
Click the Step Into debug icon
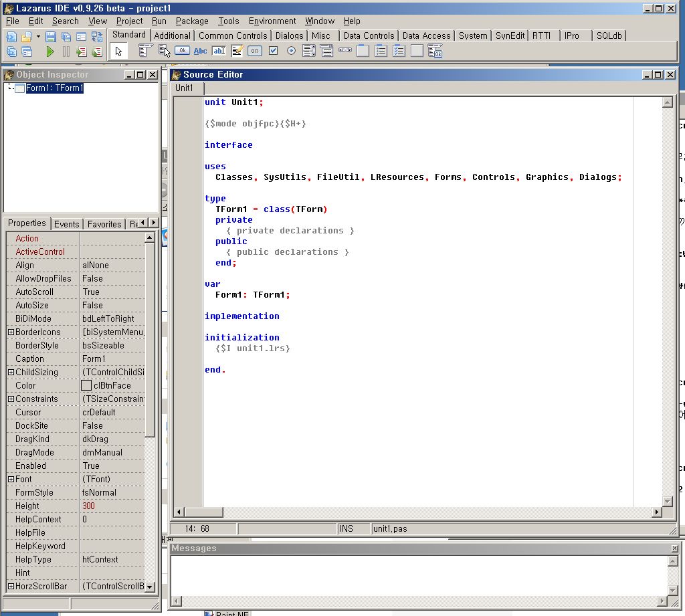tap(81, 52)
